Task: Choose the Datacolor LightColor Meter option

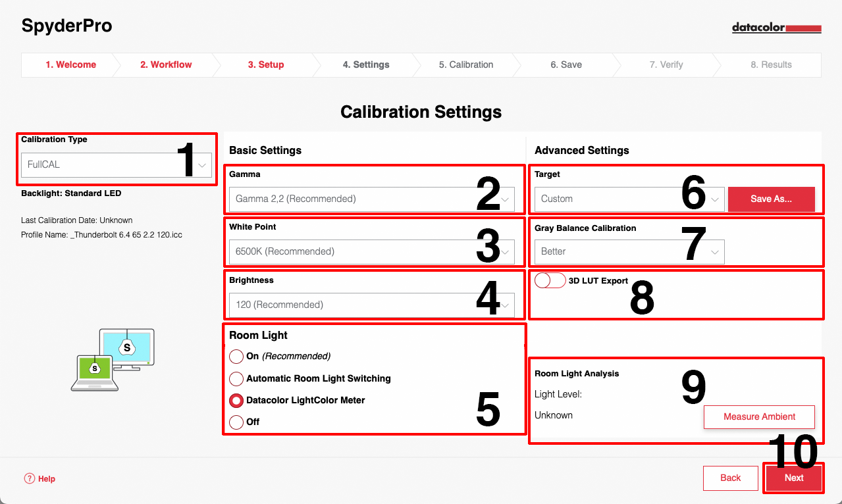Action: click(x=236, y=401)
